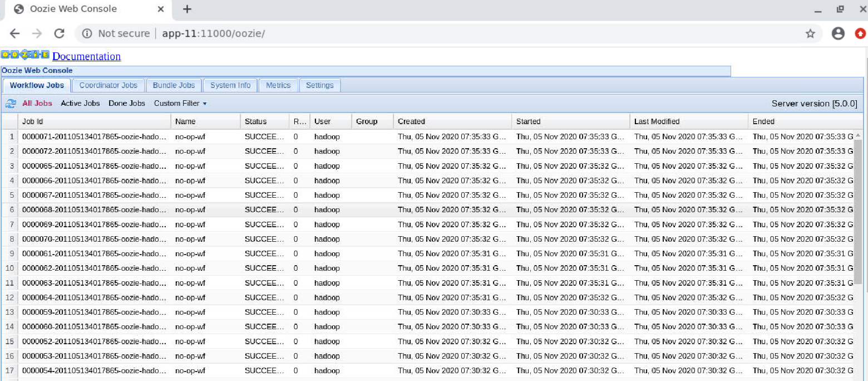Select job row 0000054-201105134017865

427,370
